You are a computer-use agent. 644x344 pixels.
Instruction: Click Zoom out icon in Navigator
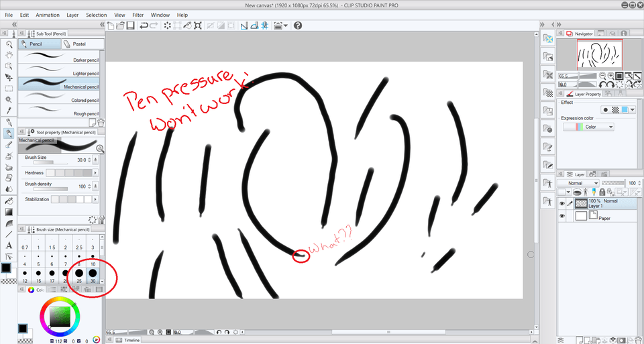click(x=602, y=76)
